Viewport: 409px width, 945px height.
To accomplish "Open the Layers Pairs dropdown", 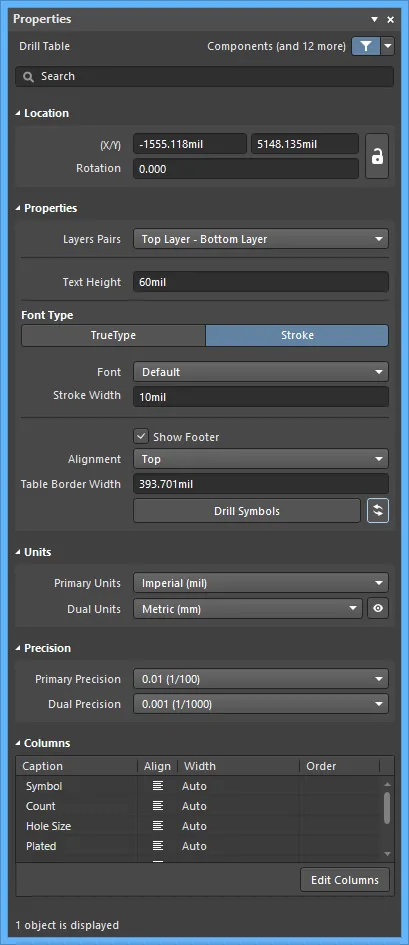I will 261,239.
